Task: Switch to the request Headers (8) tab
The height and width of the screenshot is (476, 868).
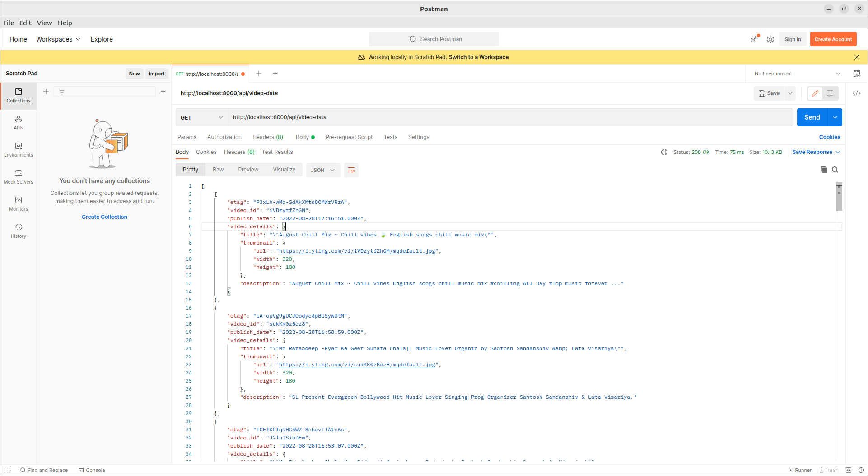Action: point(268,137)
